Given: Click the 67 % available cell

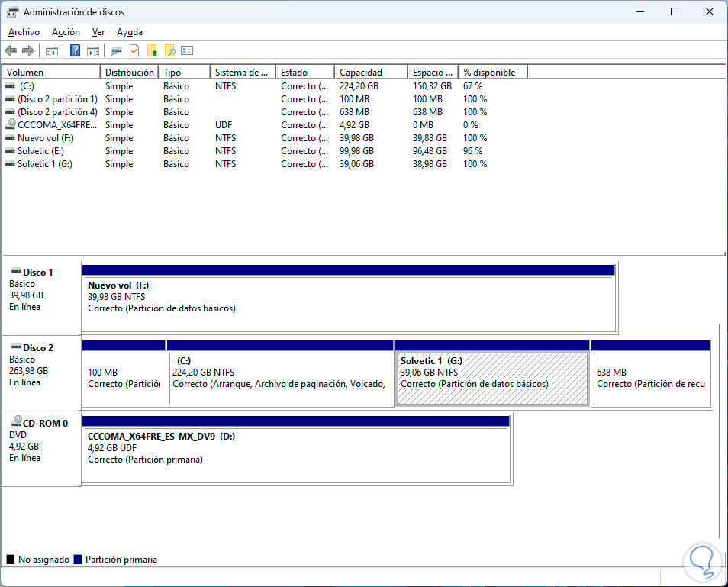Looking at the screenshot, I should [472, 86].
